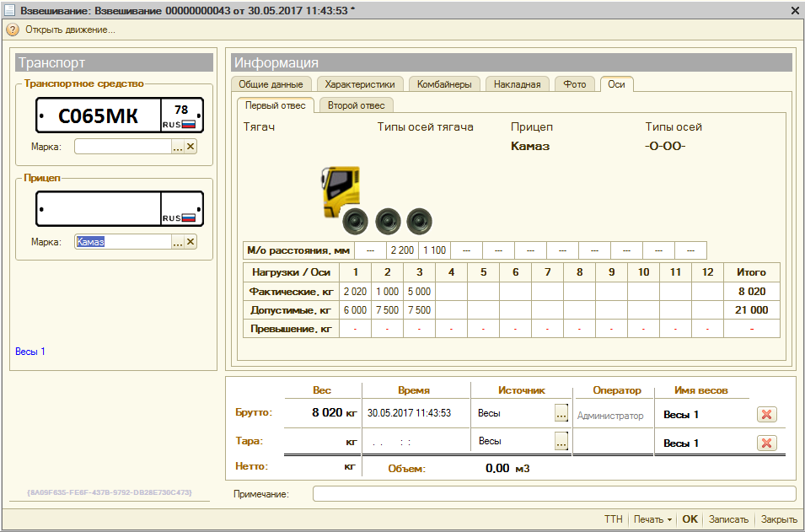Clear the vehicle Марка field with X
Viewport: 805px width, 532px height.
click(191, 147)
